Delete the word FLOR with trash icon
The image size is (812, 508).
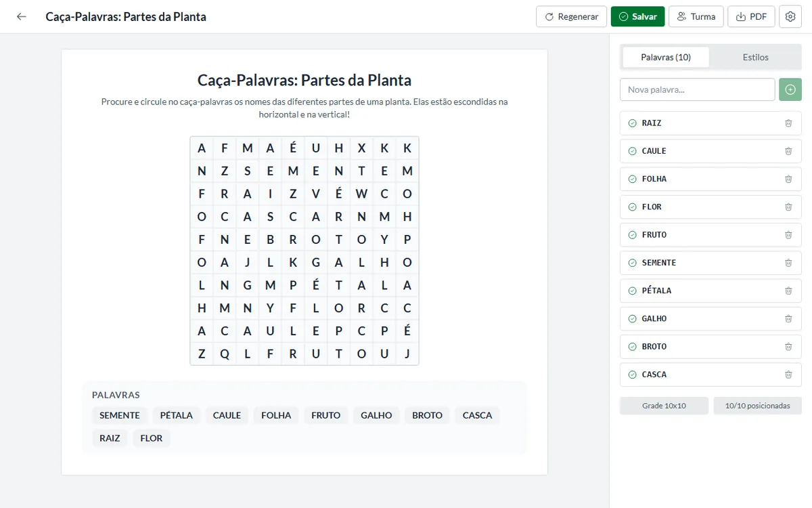tap(788, 207)
